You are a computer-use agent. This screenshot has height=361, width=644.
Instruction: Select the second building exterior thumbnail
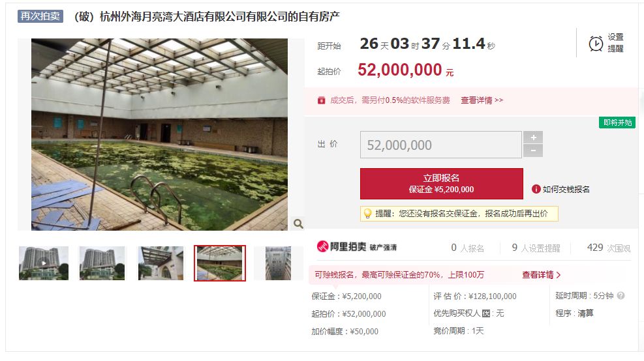[102, 263]
